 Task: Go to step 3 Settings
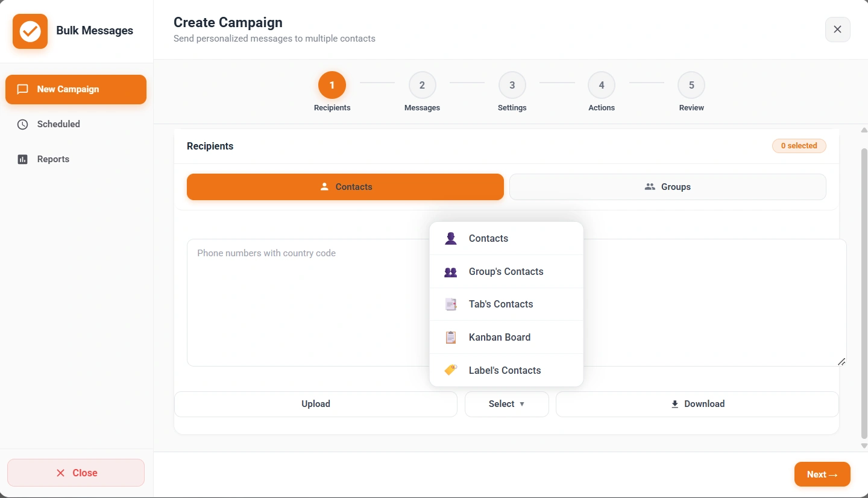point(512,85)
